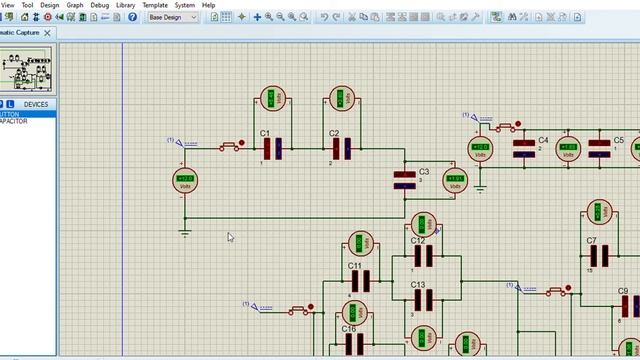
Task: Open the Tool menu
Action: [27, 5]
